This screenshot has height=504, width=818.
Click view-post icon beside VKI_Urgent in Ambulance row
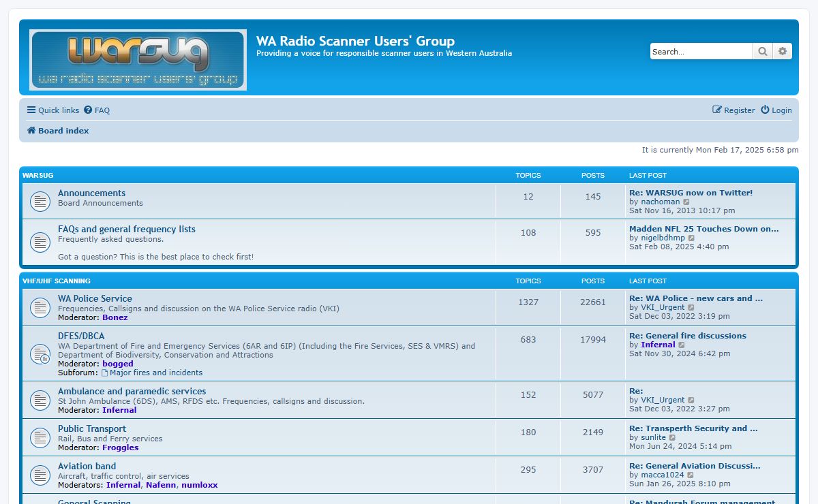tap(691, 400)
